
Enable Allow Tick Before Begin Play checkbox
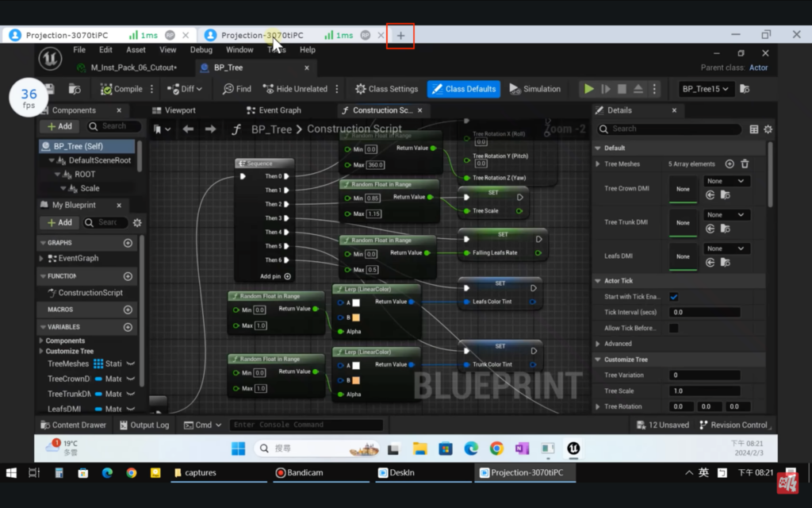(674, 328)
